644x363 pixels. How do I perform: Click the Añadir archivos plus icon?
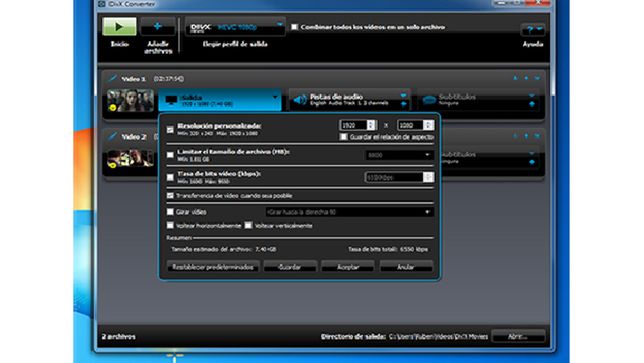pyautogui.click(x=157, y=26)
